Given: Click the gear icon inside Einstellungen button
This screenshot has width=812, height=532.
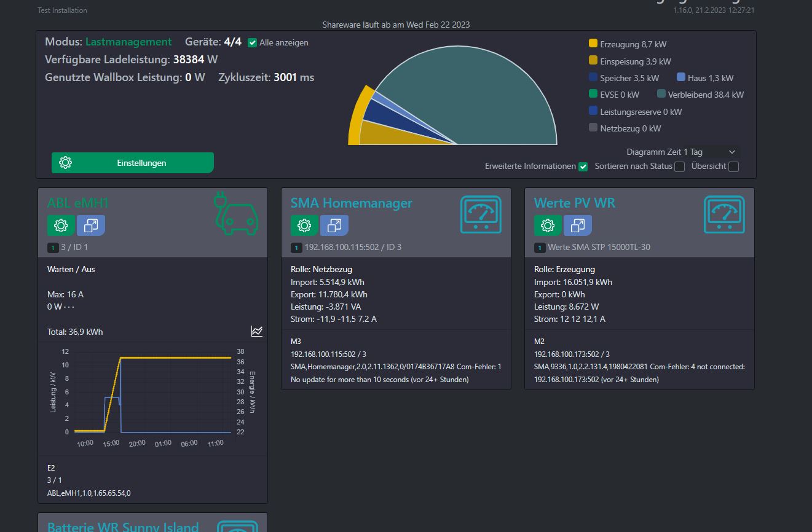Looking at the screenshot, I should click(x=65, y=163).
